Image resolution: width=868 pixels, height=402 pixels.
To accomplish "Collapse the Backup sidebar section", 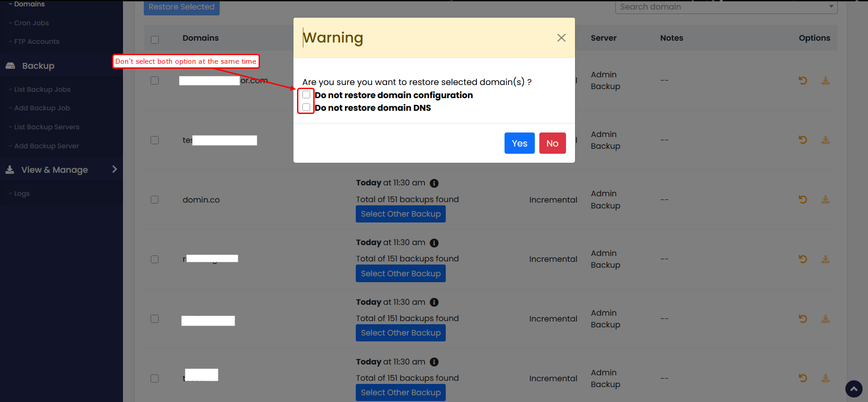I will tap(38, 66).
